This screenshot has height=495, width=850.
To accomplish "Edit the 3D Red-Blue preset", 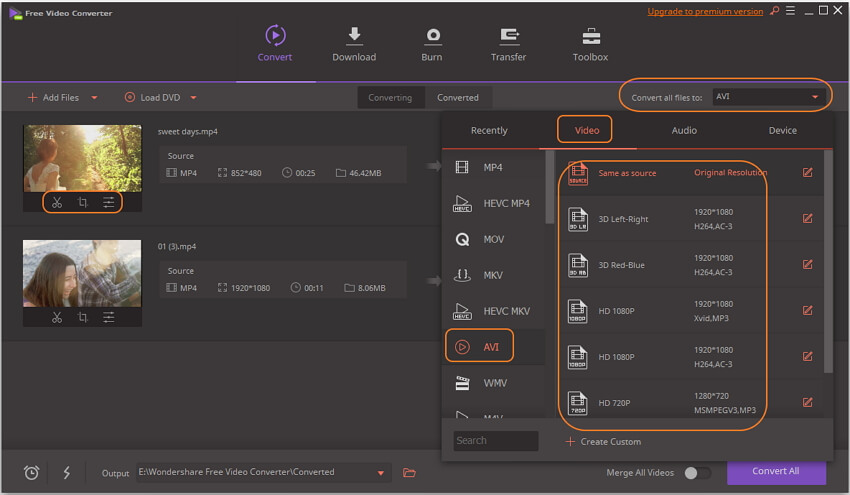I will (x=808, y=265).
